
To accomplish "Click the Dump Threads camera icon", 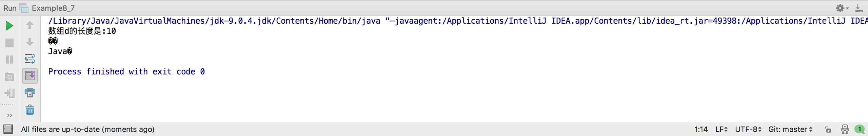I will tap(9, 77).
